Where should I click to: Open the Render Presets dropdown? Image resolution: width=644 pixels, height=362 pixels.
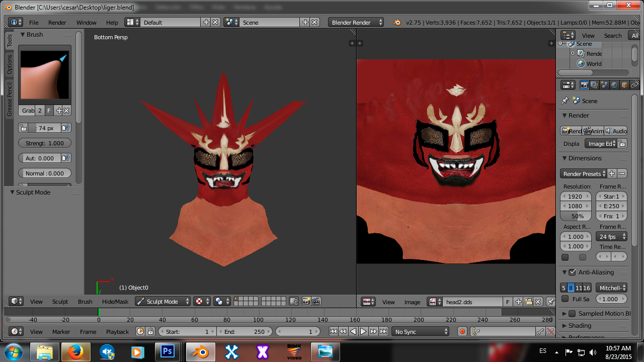pos(584,173)
